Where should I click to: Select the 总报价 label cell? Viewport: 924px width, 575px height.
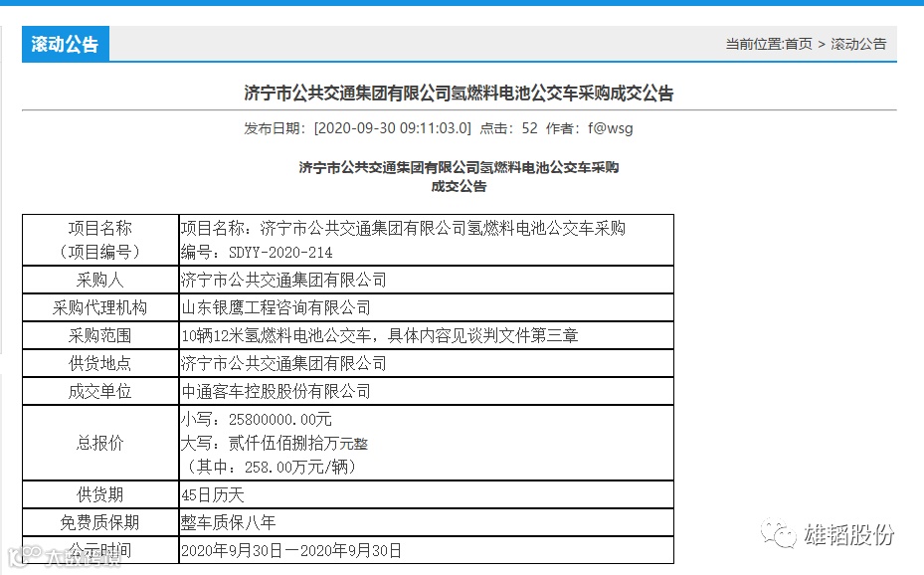coord(100,443)
